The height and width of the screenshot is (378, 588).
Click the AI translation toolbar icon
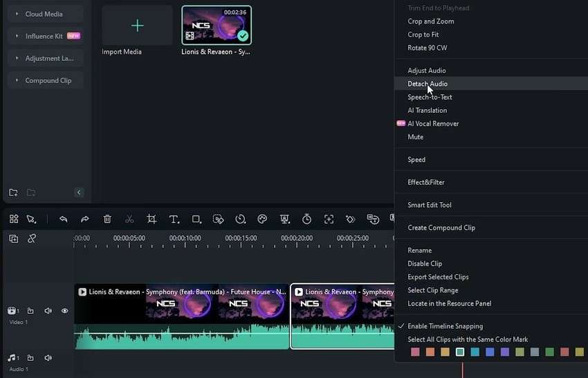coord(373,219)
